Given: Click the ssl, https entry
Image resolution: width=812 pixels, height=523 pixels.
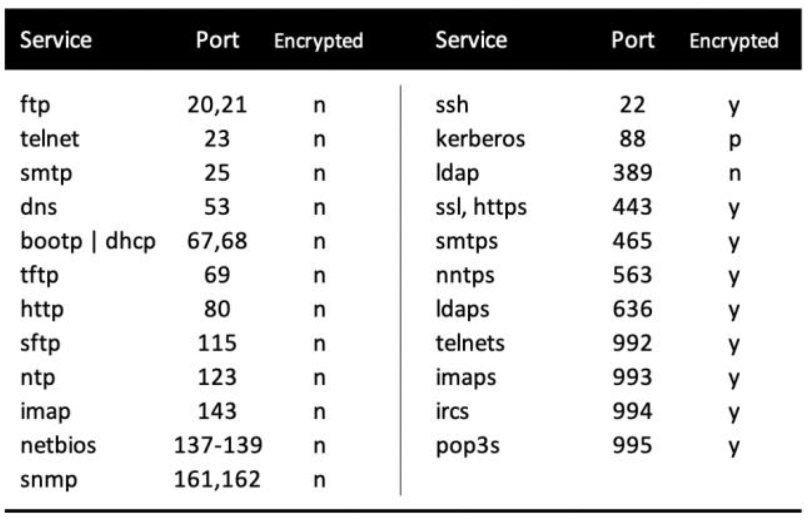Looking at the screenshot, I should 481,208.
